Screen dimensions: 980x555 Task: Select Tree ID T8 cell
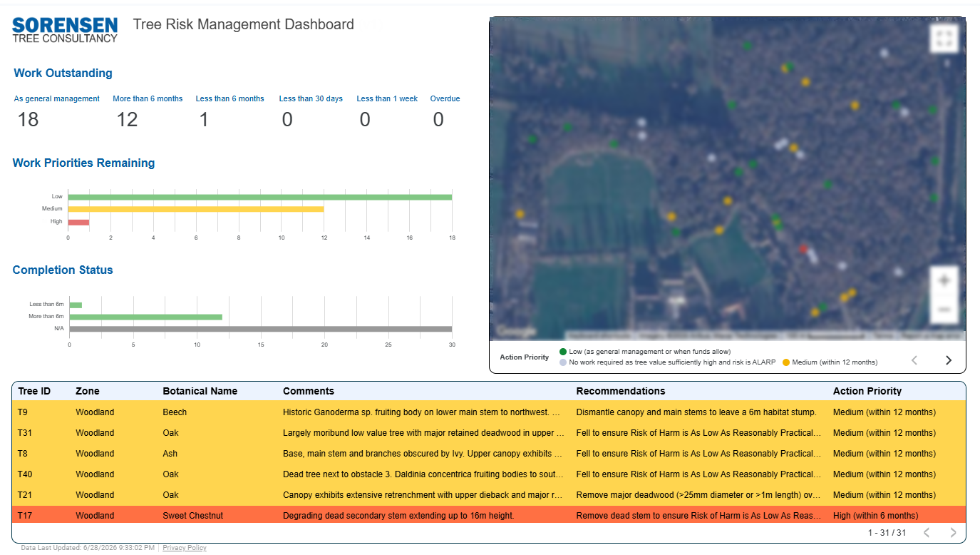pyautogui.click(x=23, y=454)
